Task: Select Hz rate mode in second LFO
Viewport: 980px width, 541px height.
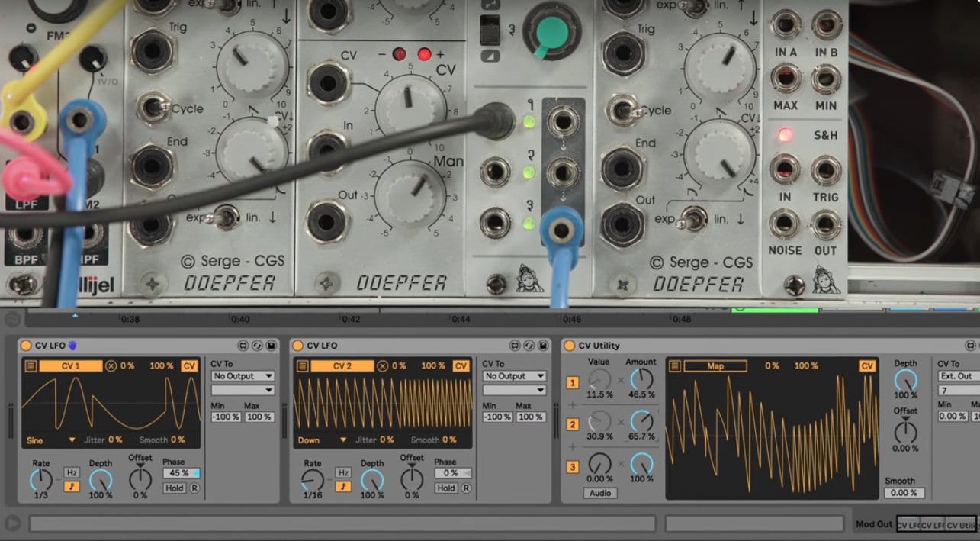Action: click(x=343, y=473)
